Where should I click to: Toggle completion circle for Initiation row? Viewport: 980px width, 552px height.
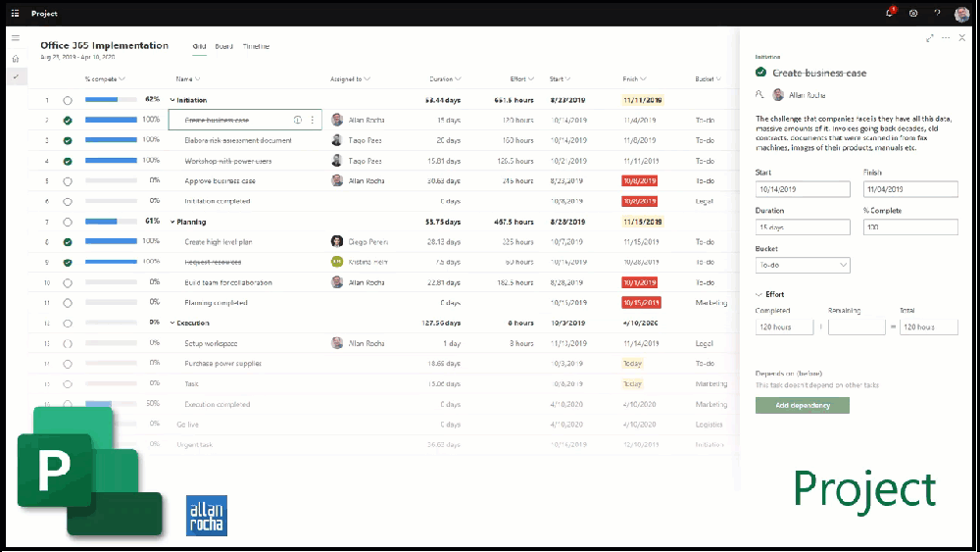[68, 101]
